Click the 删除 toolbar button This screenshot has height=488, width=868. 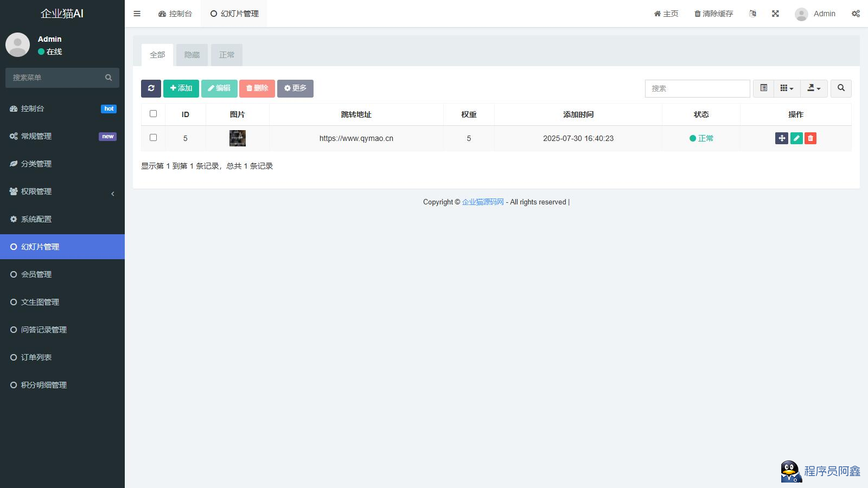(257, 88)
